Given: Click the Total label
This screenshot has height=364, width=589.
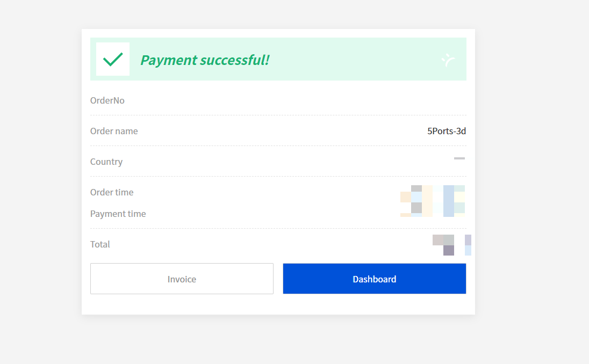Looking at the screenshot, I should 100,244.
